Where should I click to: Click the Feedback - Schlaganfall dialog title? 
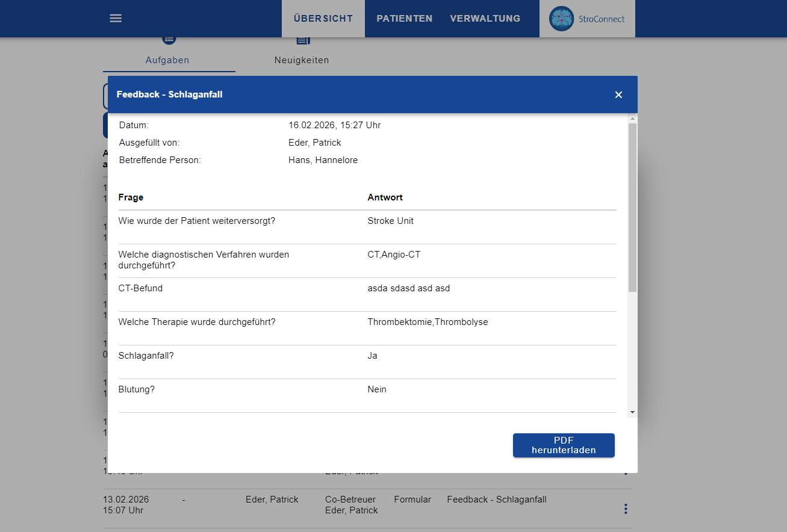tap(170, 94)
